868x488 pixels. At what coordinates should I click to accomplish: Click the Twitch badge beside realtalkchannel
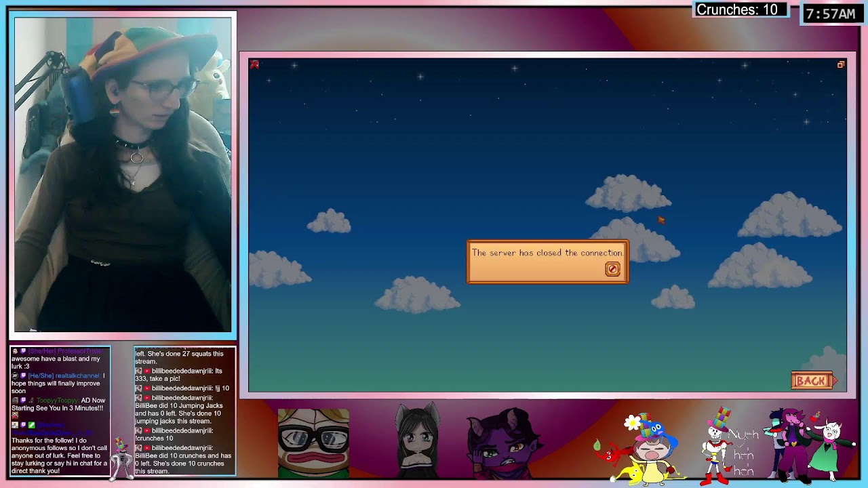tap(23, 375)
